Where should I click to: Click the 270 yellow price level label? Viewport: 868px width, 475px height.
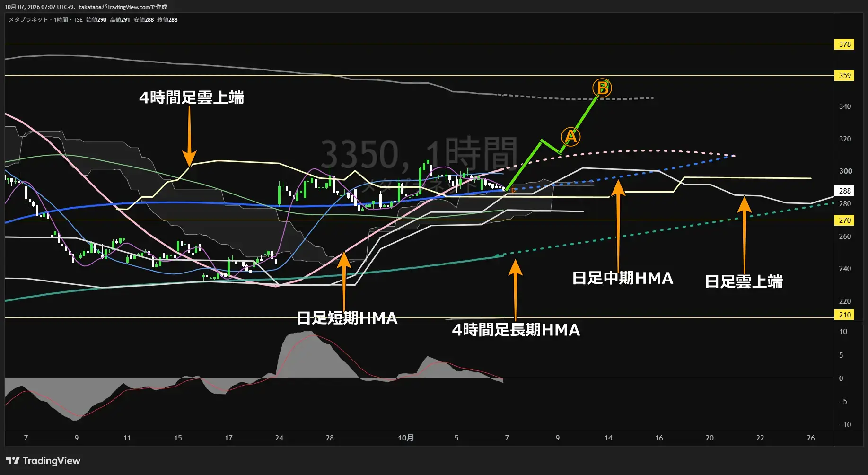(845, 220)
